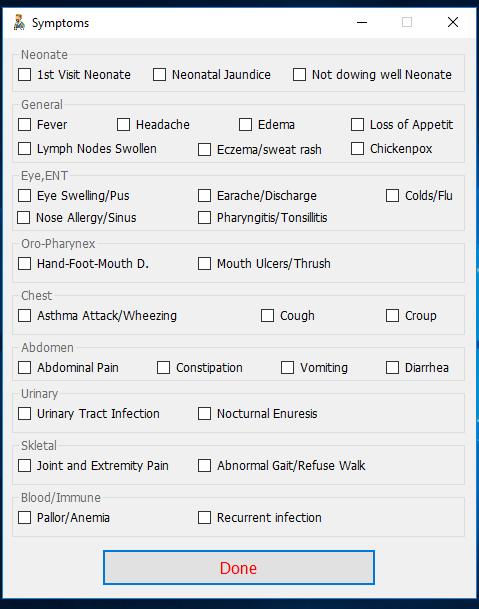Check Abnormal Gait/Refuse Walk
Image resolution: width=479 pixels, height=609 pixels.
tap(204, 465)
